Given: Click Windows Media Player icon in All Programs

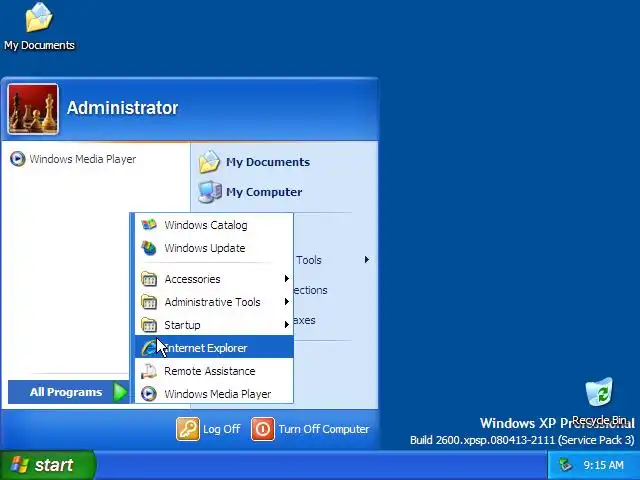Looking at the screenshot, I should (149, 394).
